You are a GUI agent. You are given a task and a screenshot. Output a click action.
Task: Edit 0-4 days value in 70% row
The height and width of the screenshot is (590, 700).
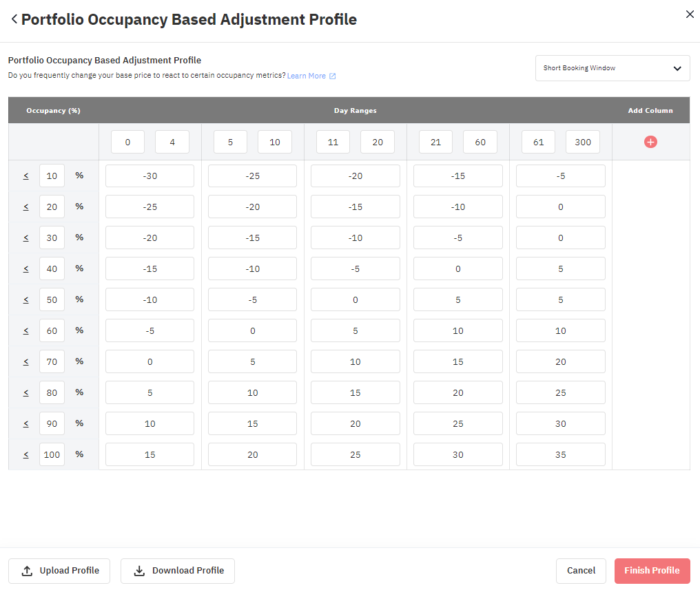point(150,361)
